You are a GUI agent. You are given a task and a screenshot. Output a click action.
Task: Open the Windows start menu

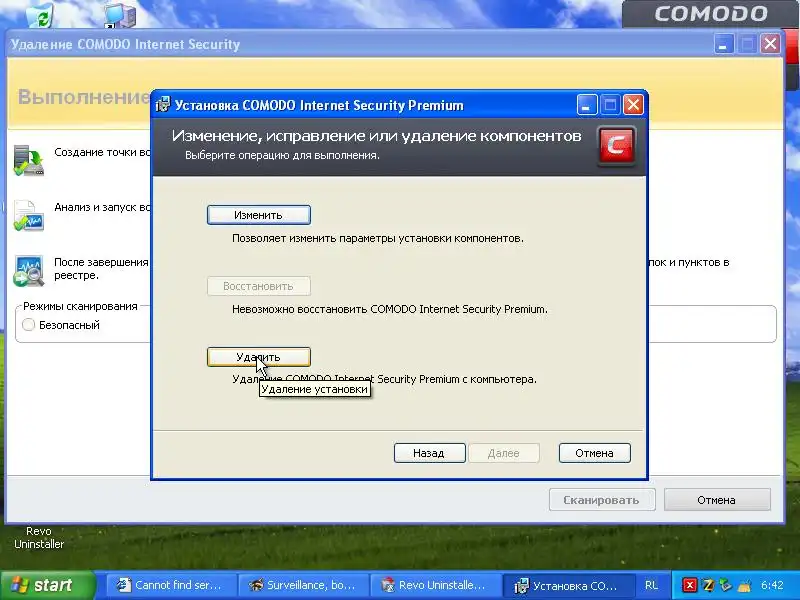(48, 585)
